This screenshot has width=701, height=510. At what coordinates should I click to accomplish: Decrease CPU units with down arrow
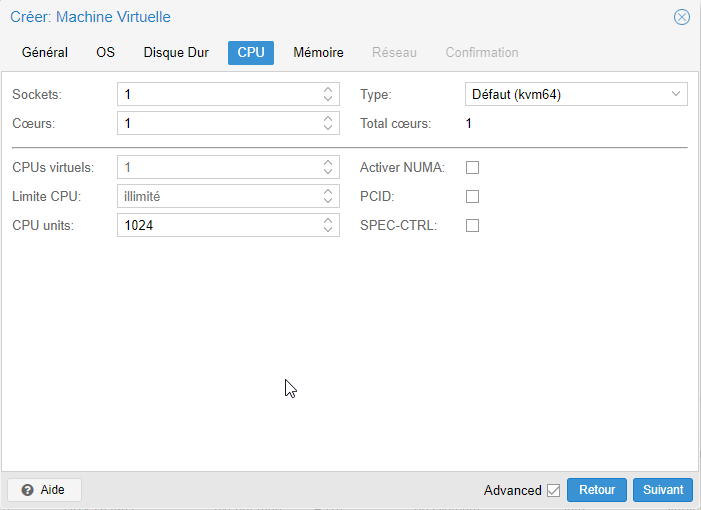click(328, 230)
